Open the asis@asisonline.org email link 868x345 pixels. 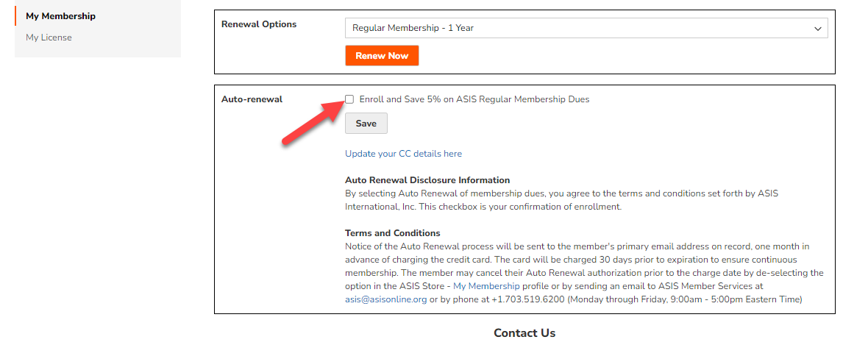coord(386,299)
